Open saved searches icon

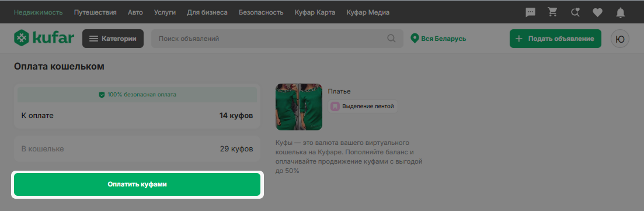576,12
